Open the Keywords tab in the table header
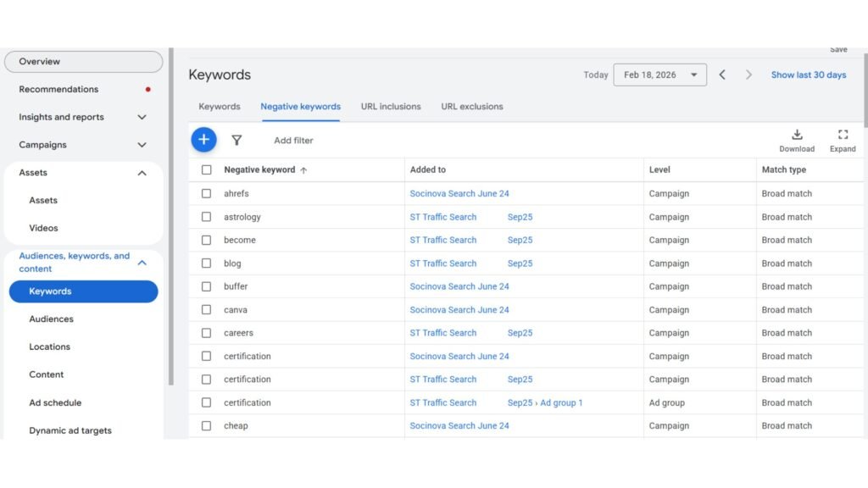868x488 pixels. coord(219,106)
